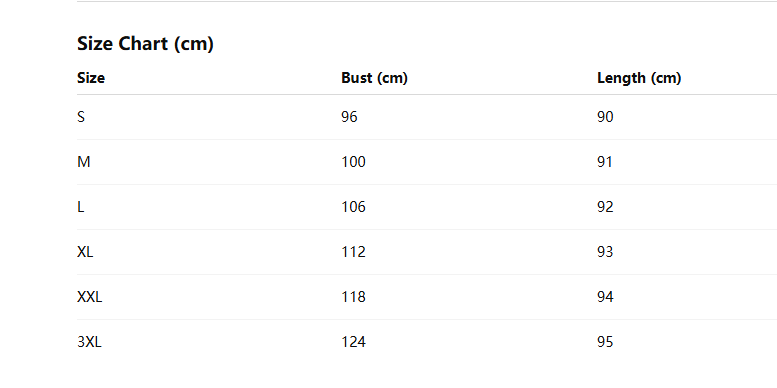The height and width of the screenshot is (388, 777).
Task: Click bust value 100 for size M
Action: tap(354, 162)
